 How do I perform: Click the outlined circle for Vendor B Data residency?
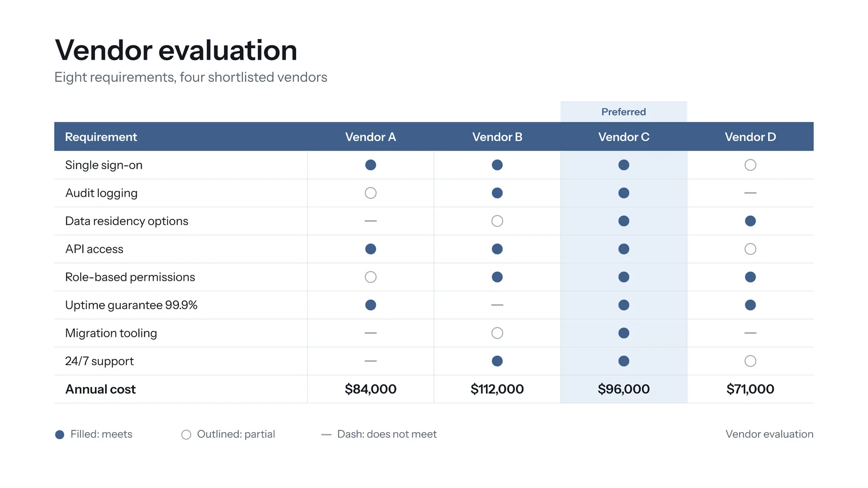tap(497, 221)
